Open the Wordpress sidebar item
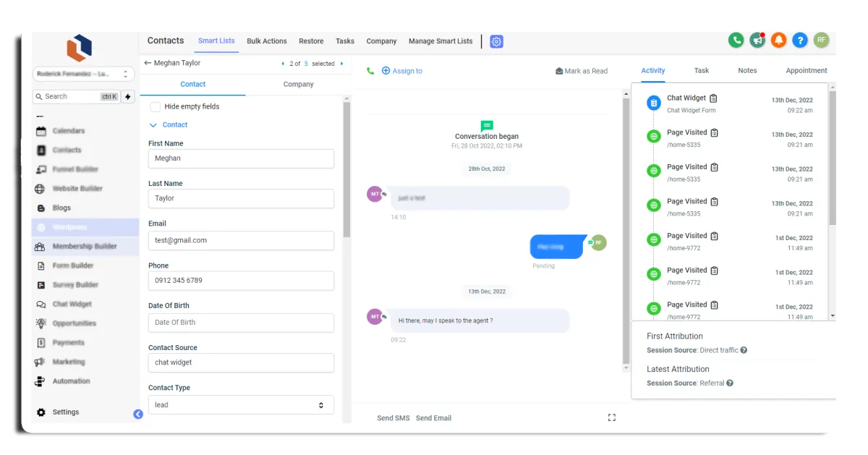Image resolution: width=868 pixels, height=455 pixels. [x=85, y=227]
